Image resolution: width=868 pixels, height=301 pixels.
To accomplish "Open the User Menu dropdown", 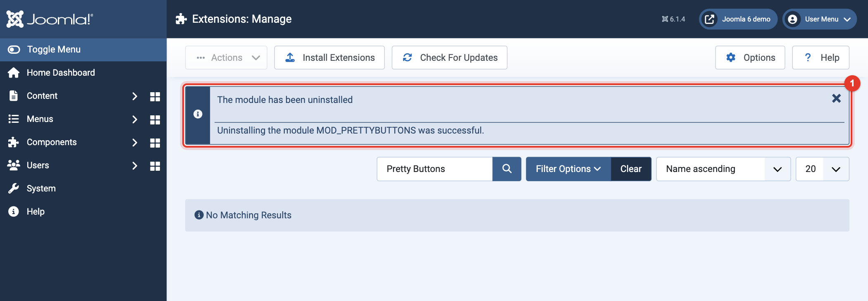I will click(x=819, y=19).
